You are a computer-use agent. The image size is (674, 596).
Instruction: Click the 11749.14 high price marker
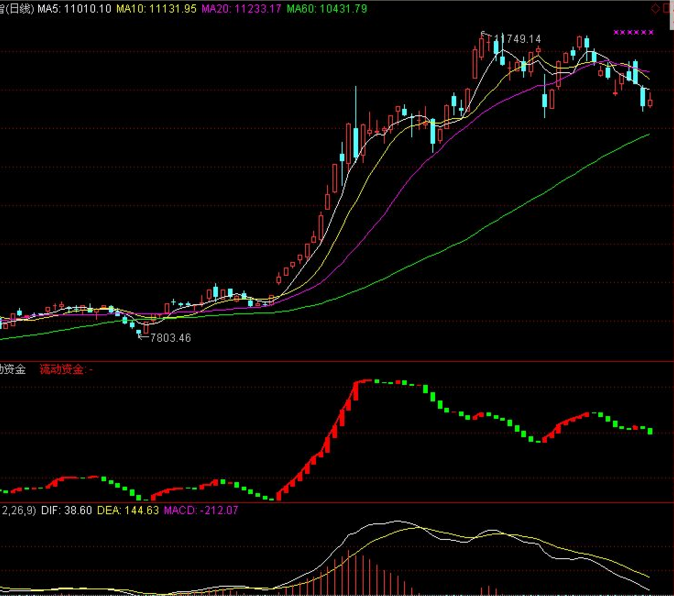518,39
